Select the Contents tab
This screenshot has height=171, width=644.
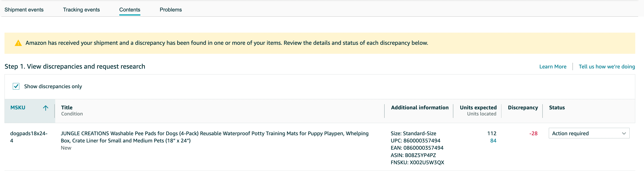130,10
